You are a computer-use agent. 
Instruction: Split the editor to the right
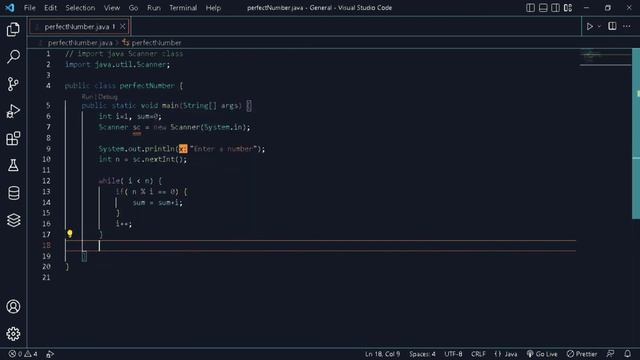tap(612, 26)
